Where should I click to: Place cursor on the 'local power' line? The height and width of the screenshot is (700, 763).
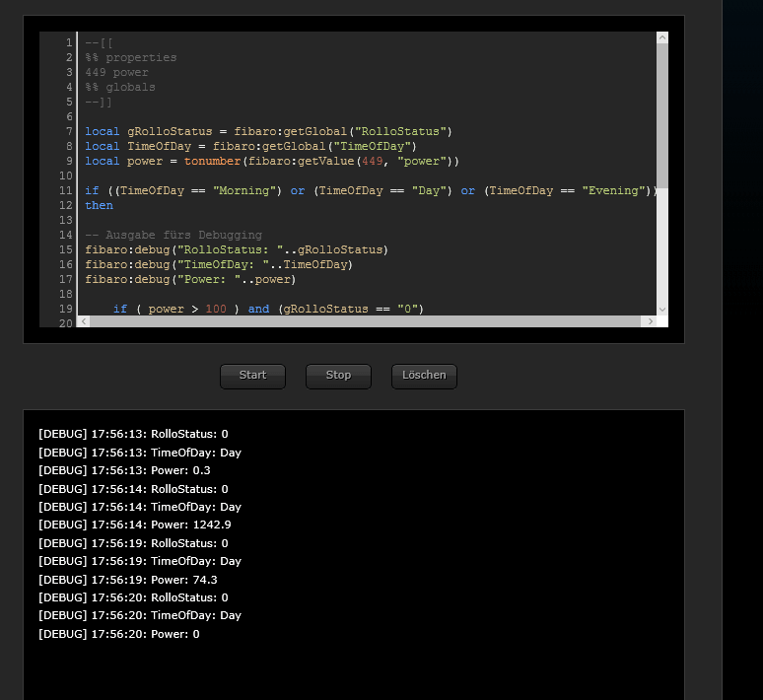pos(272,161)
